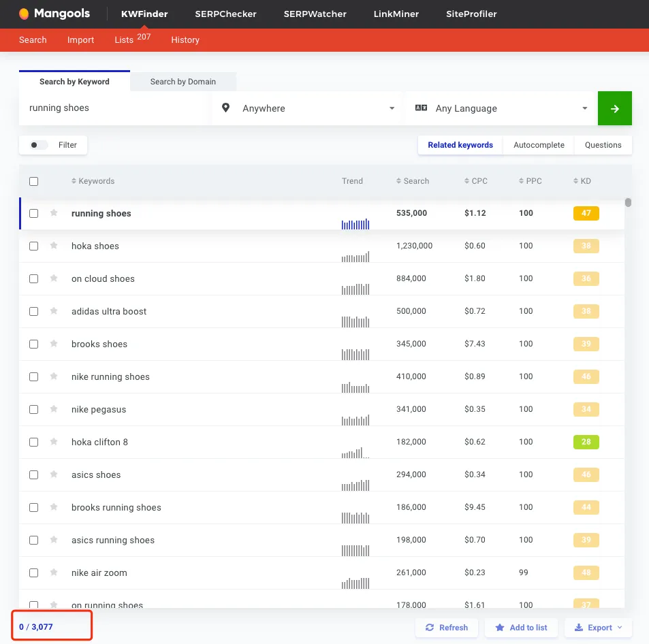Image resolution: width=649 pixels, height=644 pixels.
Task: Star the asics running shoes keyword
Action: tap(54, 540)
